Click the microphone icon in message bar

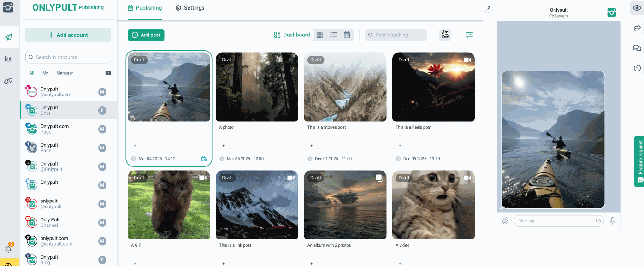(x=613, y=221)
